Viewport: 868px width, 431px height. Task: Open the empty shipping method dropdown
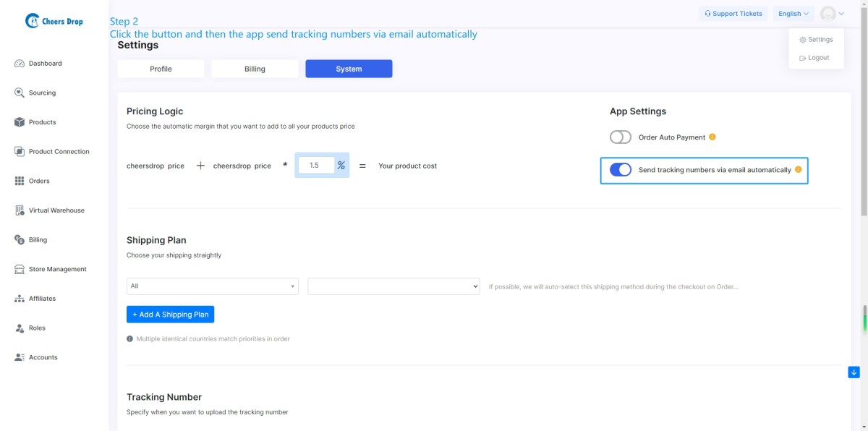(x=393, y=286)
